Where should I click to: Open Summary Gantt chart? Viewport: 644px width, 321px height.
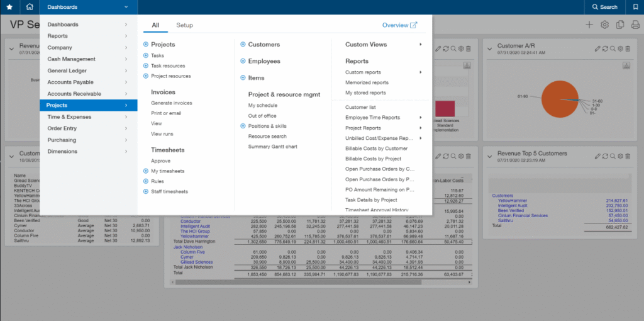click(x=273, y=147)
